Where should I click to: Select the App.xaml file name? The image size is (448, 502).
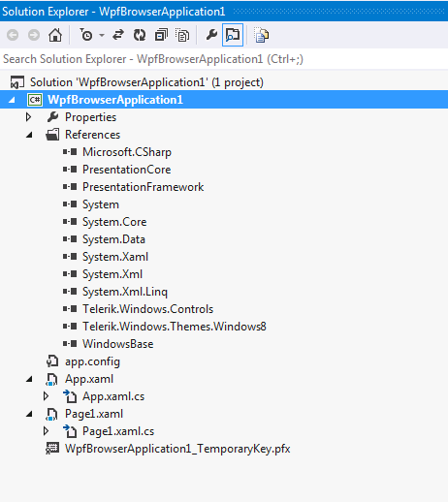coord(89,379)
